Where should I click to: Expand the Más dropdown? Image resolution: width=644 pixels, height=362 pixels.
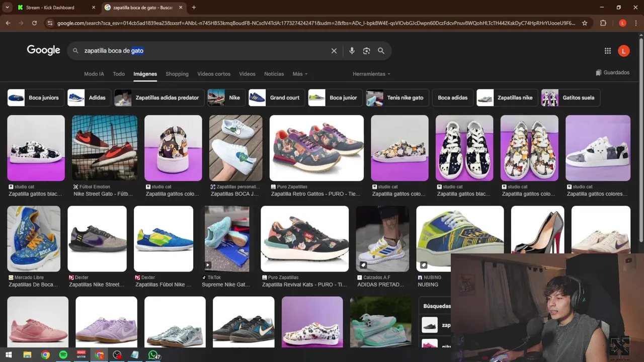click(x=300, y=74)
